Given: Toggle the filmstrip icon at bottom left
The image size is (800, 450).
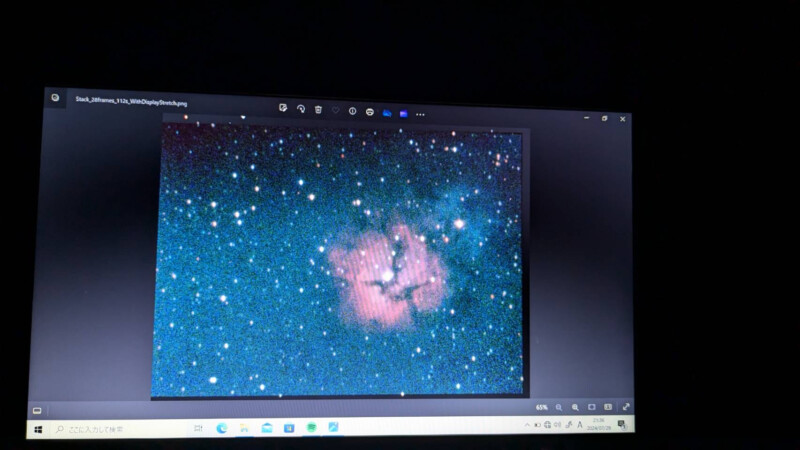Looking at the screenshot, I should [37, 410].
